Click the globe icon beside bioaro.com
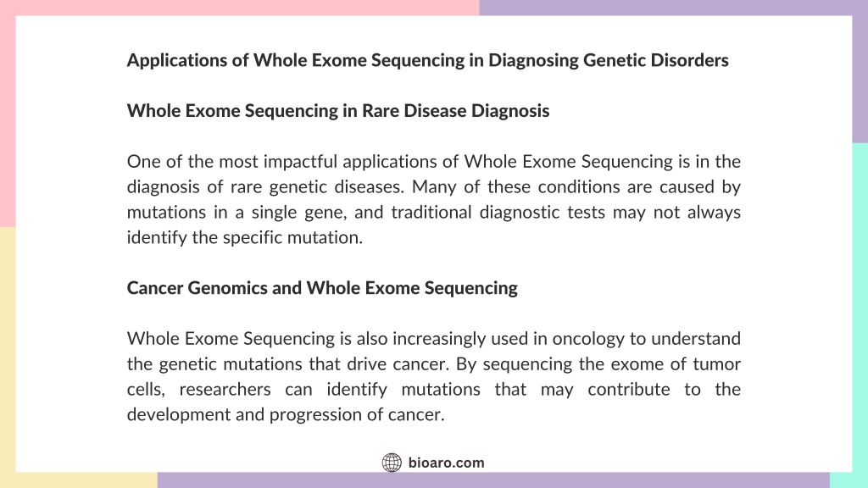868x488 pixels. (x=392, y=463)
